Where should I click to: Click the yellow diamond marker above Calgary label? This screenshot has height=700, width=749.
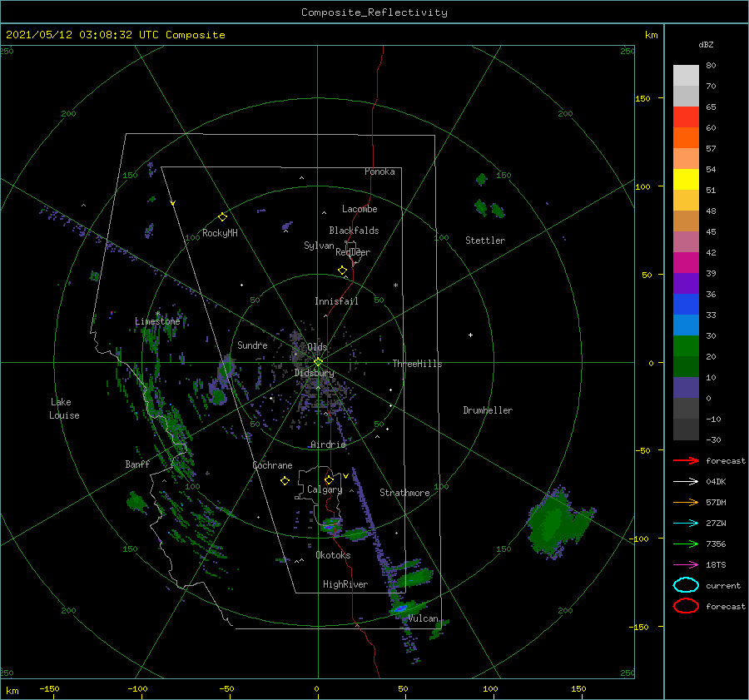tap(329, 479)
